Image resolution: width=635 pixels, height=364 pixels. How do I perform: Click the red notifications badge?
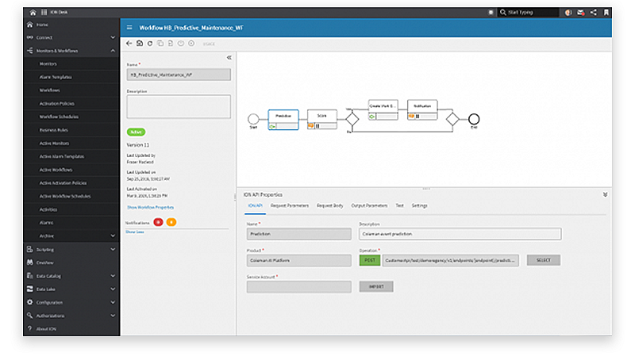pyautogui.click(x=158, y=222)
